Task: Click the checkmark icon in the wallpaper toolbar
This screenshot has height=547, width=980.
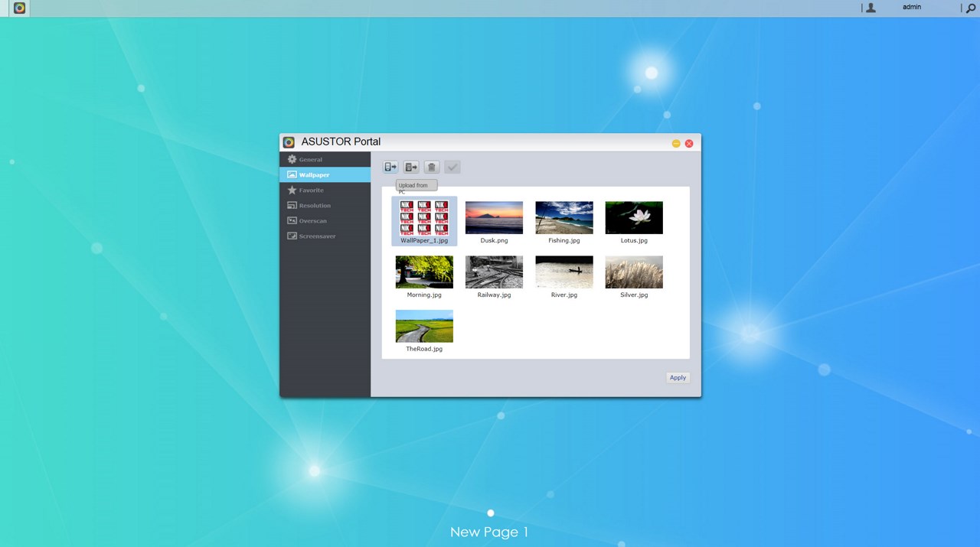Action: coord(452,167)
